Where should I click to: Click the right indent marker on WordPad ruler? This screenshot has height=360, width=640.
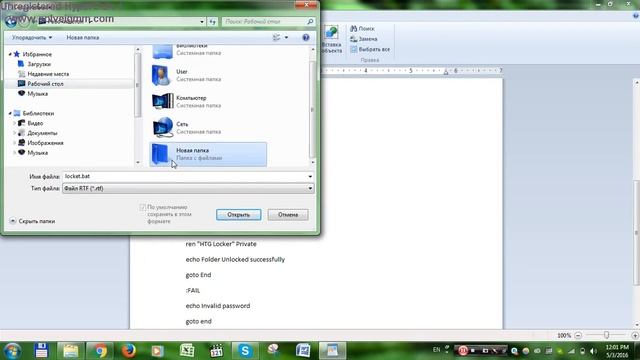446,73
